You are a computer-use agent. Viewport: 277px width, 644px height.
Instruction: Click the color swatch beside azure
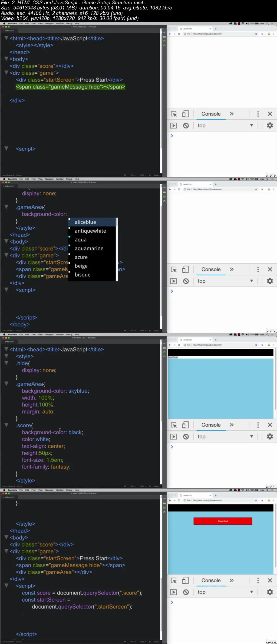click(70, 254)
